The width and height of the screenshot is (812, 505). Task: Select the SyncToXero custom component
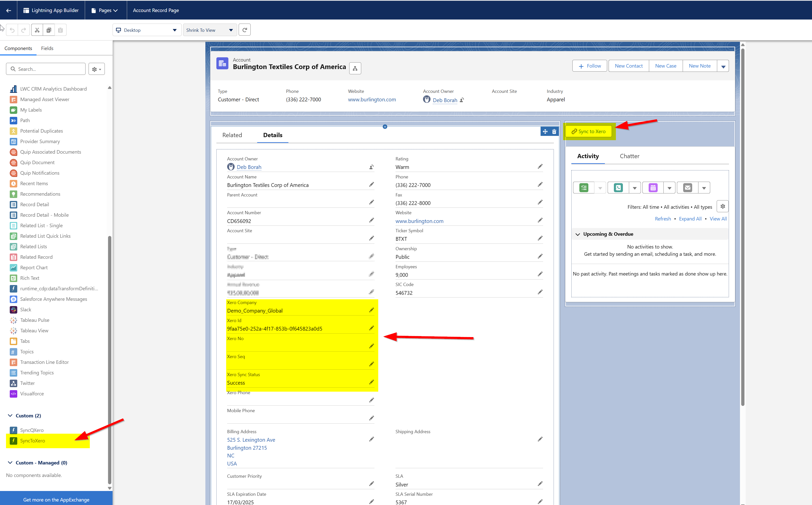[x=32, y=441]
